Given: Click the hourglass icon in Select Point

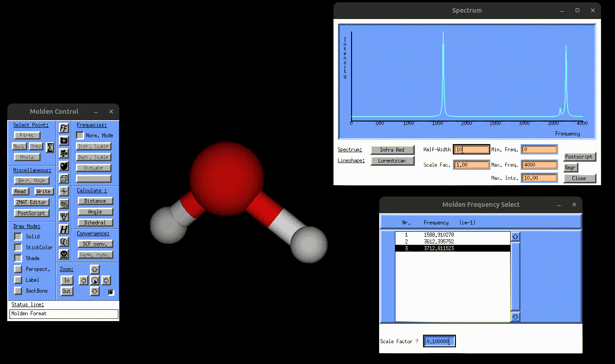Looking at the screenshot, I should pos(50,147).
